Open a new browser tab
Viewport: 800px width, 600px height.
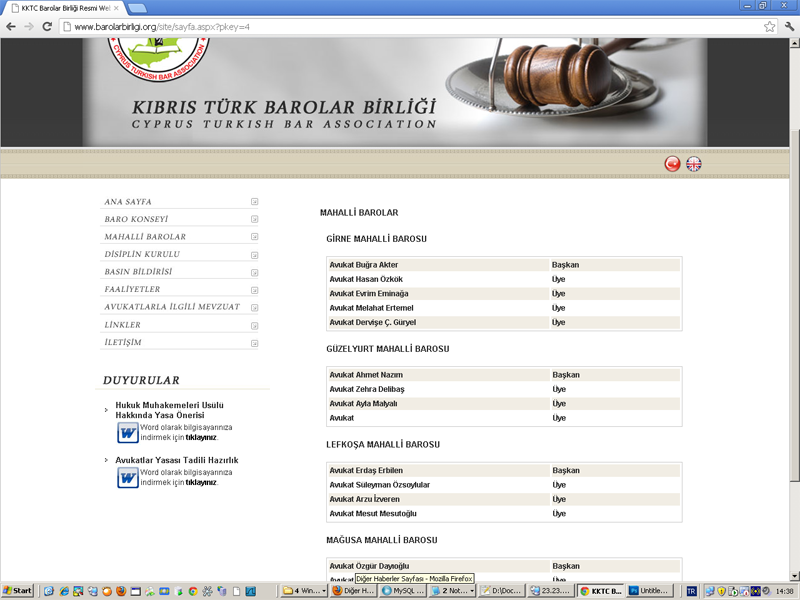point(137,8)
